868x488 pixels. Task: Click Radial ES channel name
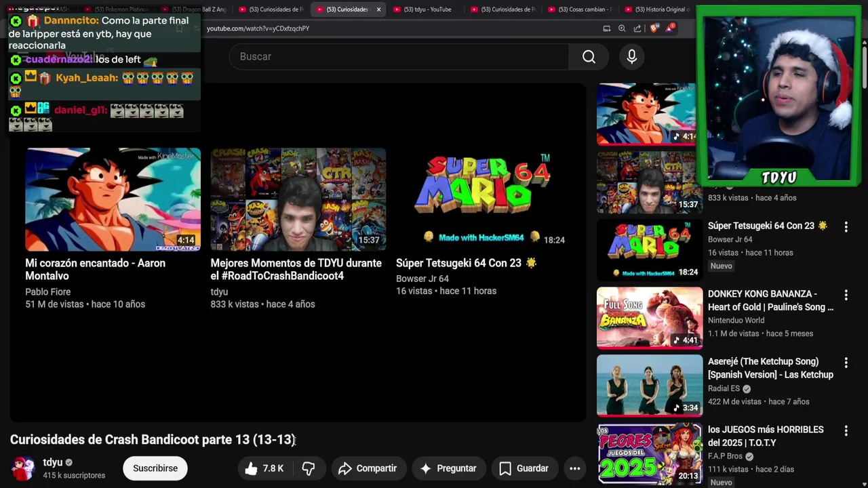click(724, 389)
